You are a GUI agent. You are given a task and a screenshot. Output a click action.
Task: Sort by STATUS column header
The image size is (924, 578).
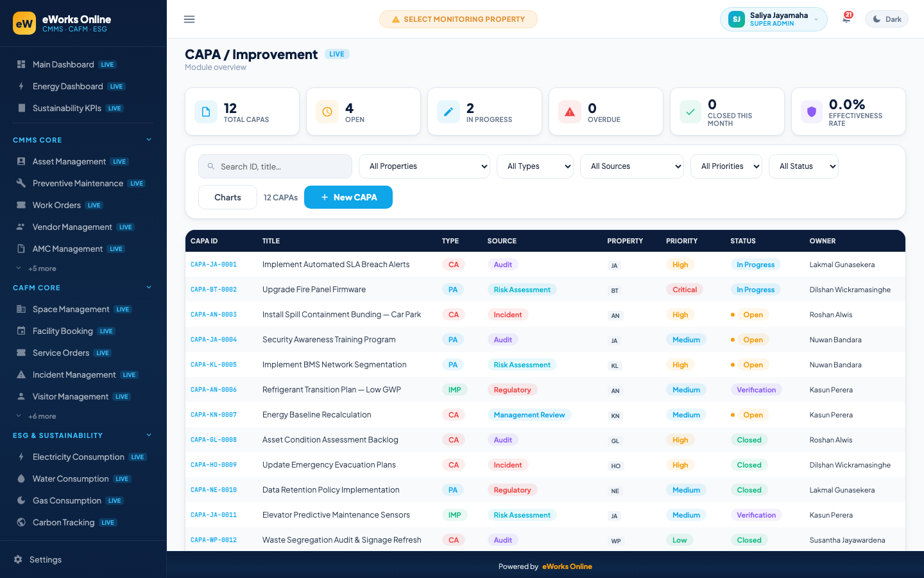click(x=743, y=241)
